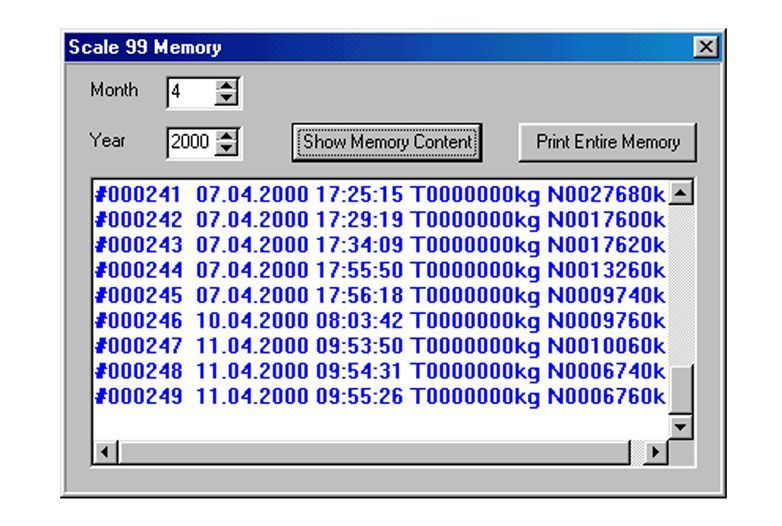
Task: Select last record #000249
Action: 380,396
